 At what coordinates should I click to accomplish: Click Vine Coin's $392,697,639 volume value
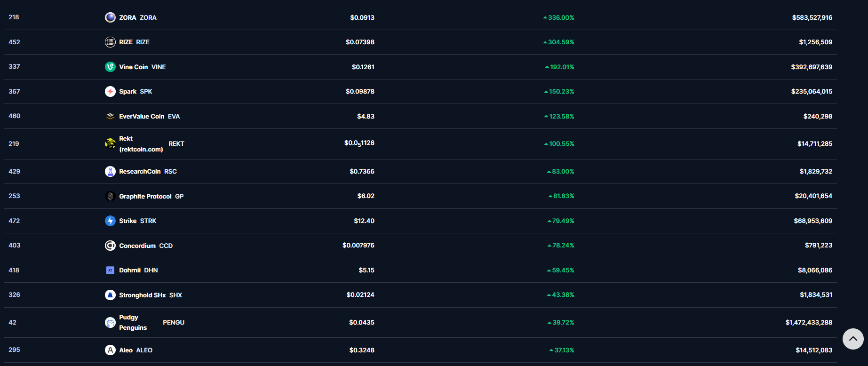pos(811,67)
